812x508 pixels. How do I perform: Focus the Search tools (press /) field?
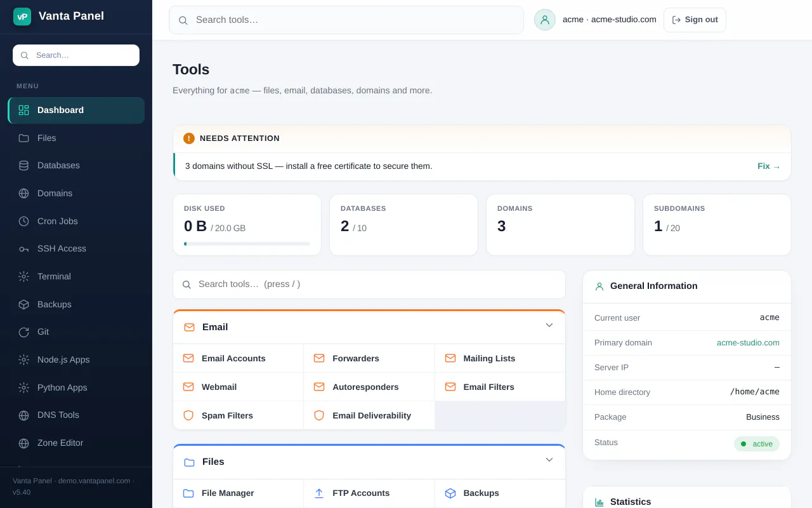pyautogui.click(x=369, y=284)
